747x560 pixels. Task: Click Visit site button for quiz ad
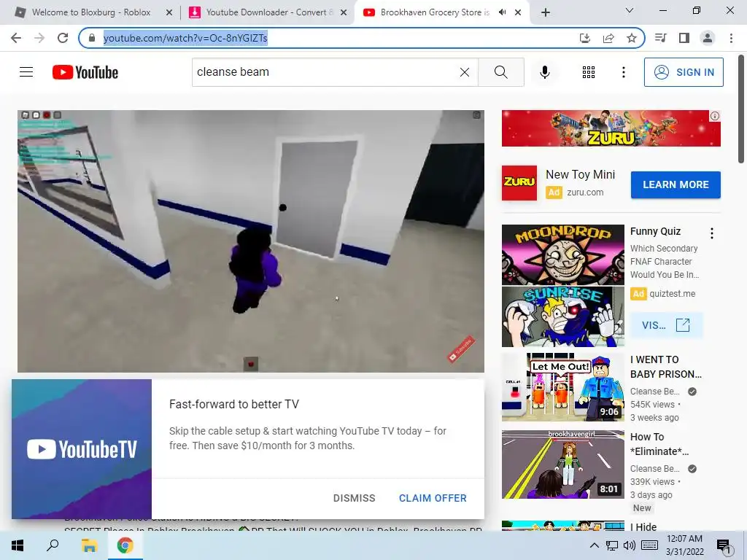pos(666,325)
